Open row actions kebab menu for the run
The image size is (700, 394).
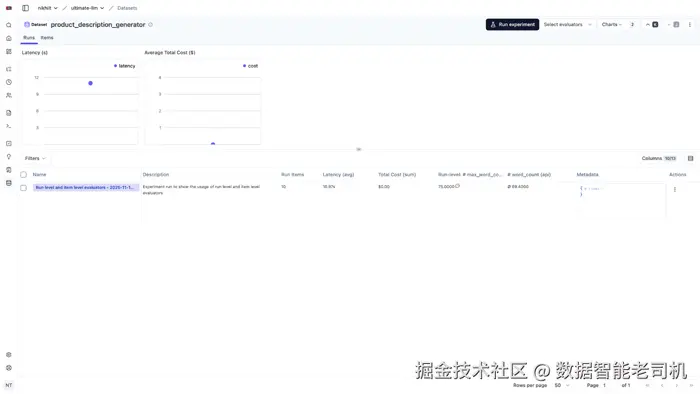pyautogui.click(x=675, y=190)
